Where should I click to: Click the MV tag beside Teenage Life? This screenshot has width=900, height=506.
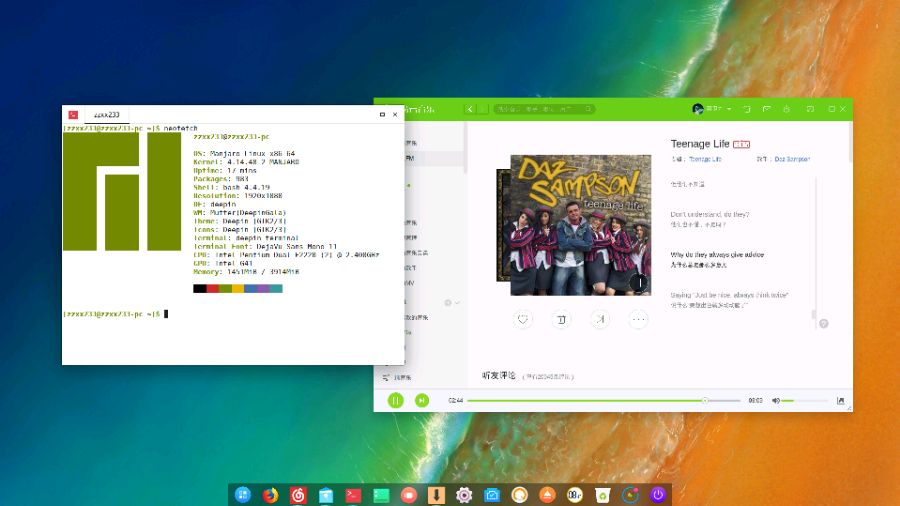coord(742,144)
